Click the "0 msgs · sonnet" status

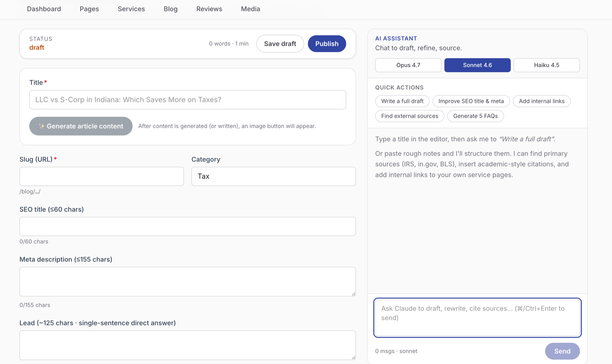pos(396,351)
